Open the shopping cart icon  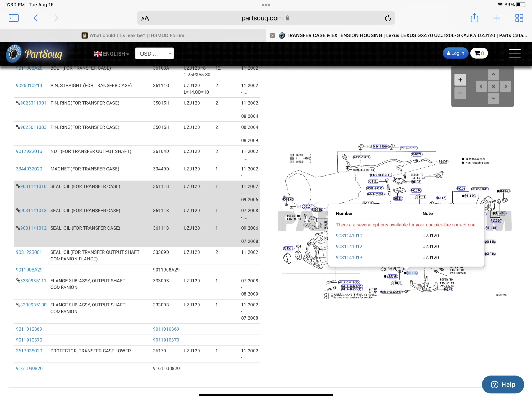pyautogui.click(x=479, y=53)
